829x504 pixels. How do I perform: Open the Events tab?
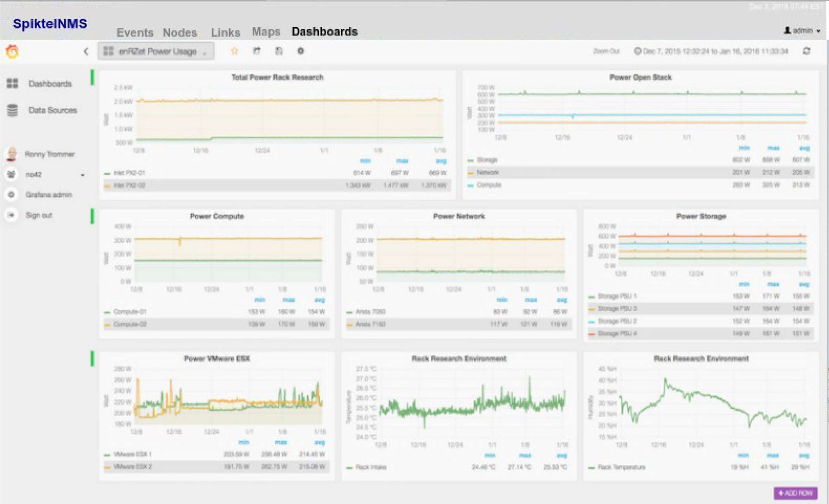(135, 32)
